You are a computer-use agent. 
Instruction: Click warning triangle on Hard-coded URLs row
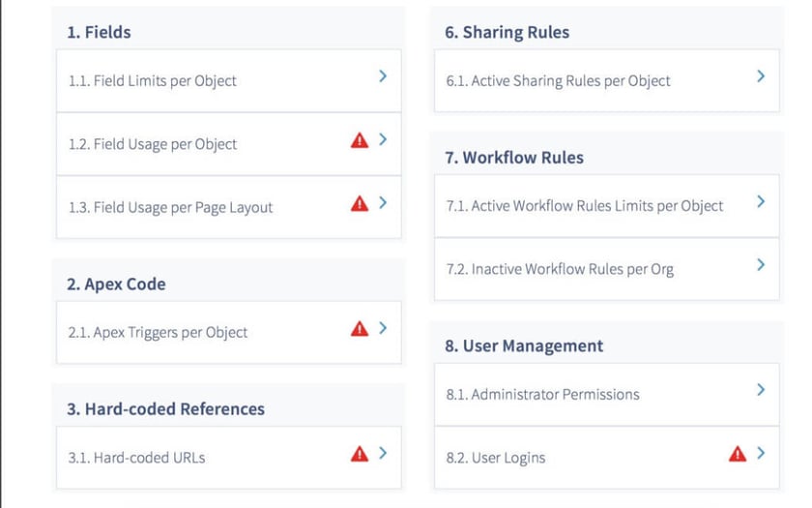(x=360, y=454)
